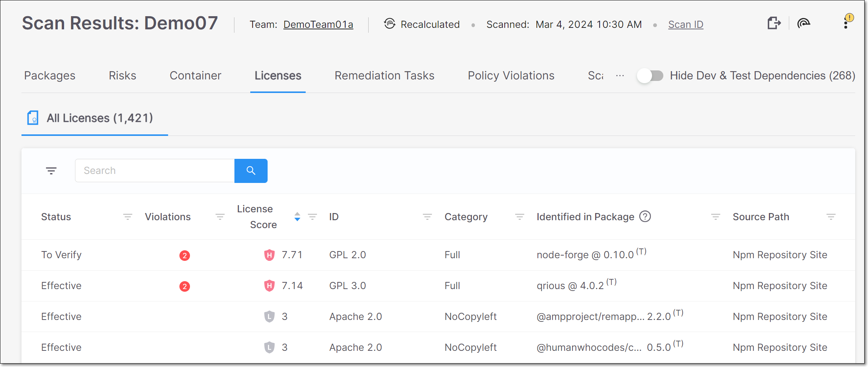Click the Full category in GPL 2.0 row
The image size is (868, 367).
(x=452, y=255)
